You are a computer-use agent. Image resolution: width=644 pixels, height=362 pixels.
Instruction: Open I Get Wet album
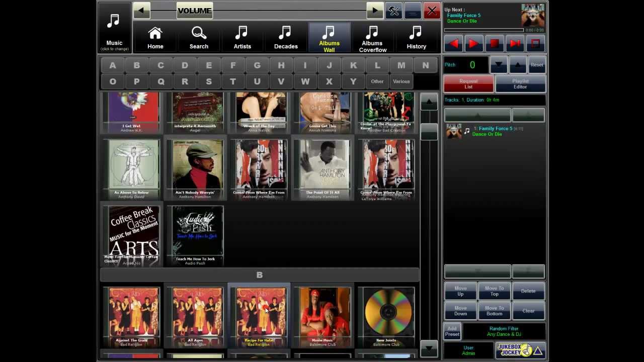(132, 113)
